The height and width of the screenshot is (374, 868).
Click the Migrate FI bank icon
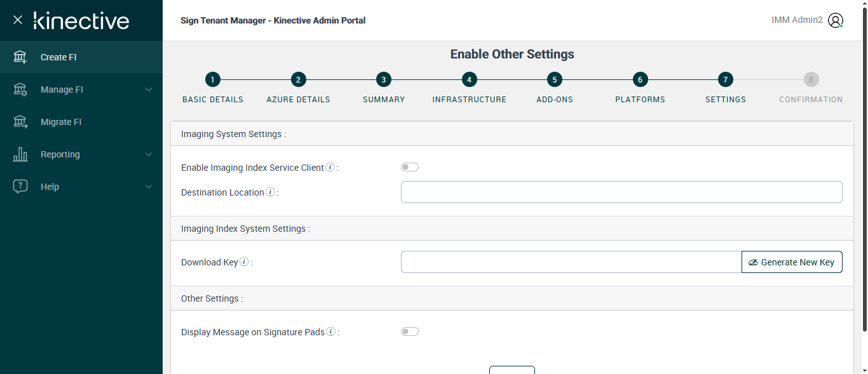tap(20, 122)
